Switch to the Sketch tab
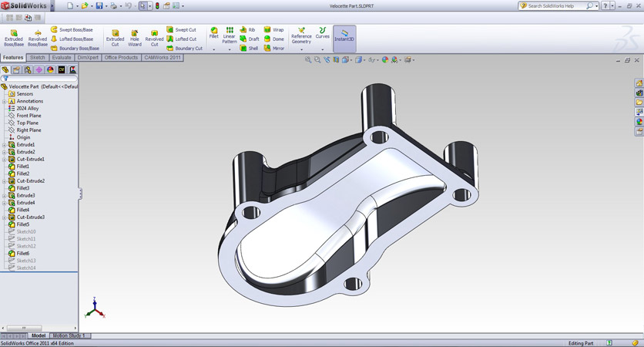 [x=37, y=58]
